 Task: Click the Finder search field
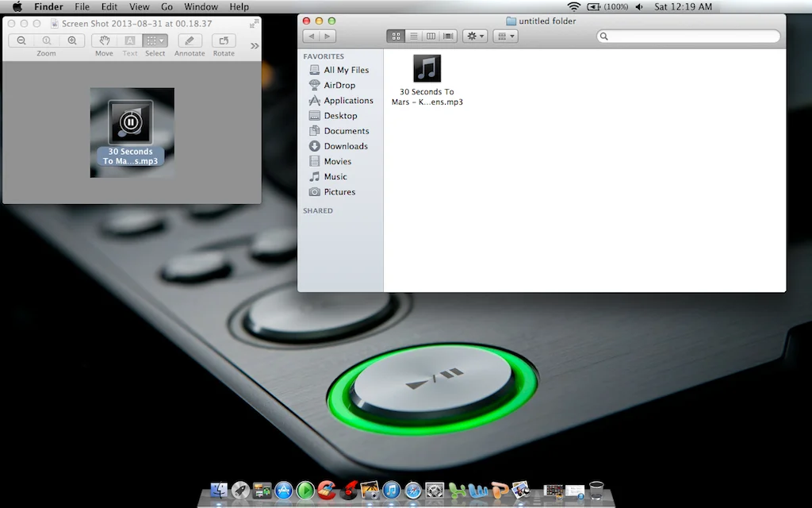pos(688,37)
